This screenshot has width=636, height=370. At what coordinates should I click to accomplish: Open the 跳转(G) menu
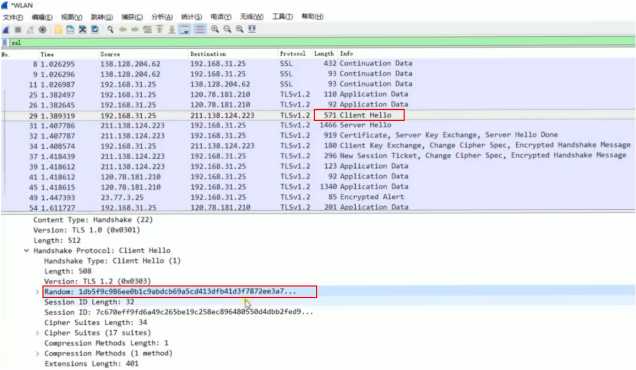click(x=101, y=17)
